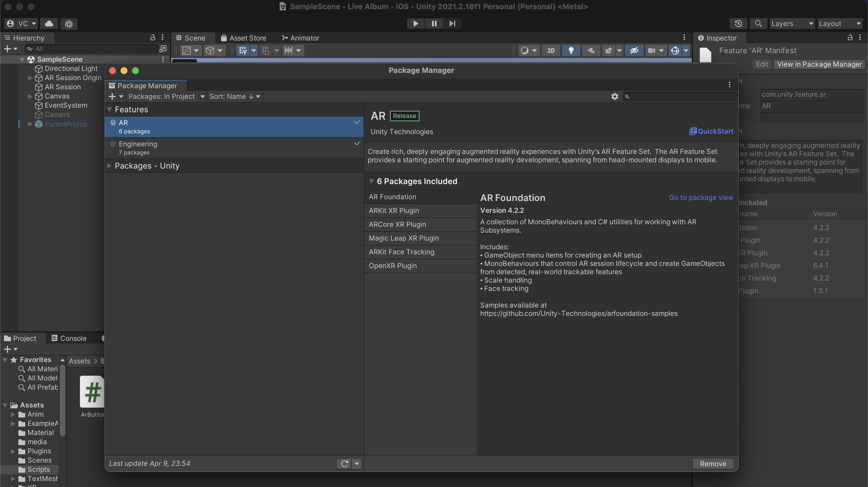Open Sort: Name dropdown
This screenshot has width=868, height=487.
[235, 97]
